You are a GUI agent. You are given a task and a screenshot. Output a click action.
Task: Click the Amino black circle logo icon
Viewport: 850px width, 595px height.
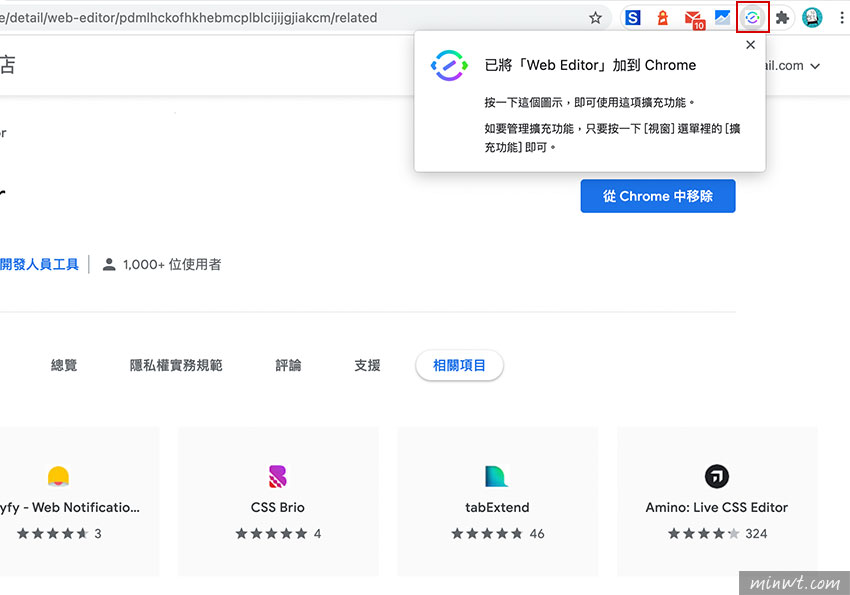[717, 476]
